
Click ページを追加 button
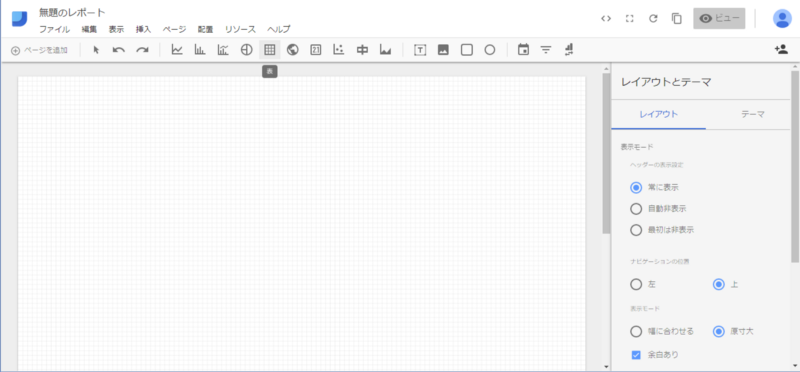39,50
